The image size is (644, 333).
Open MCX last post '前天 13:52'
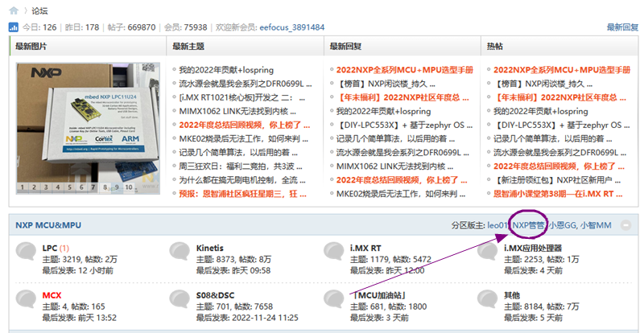pyautogui.click(x=97, y=318)
